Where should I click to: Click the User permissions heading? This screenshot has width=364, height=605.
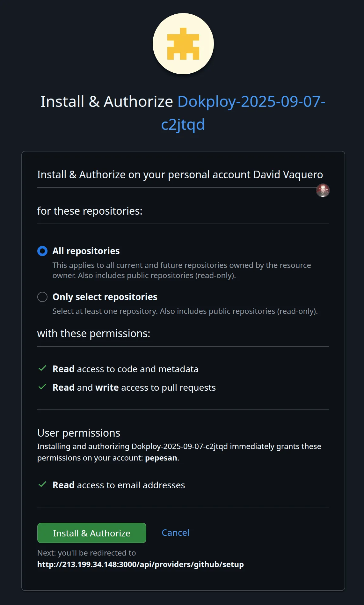tap(78, 433)
